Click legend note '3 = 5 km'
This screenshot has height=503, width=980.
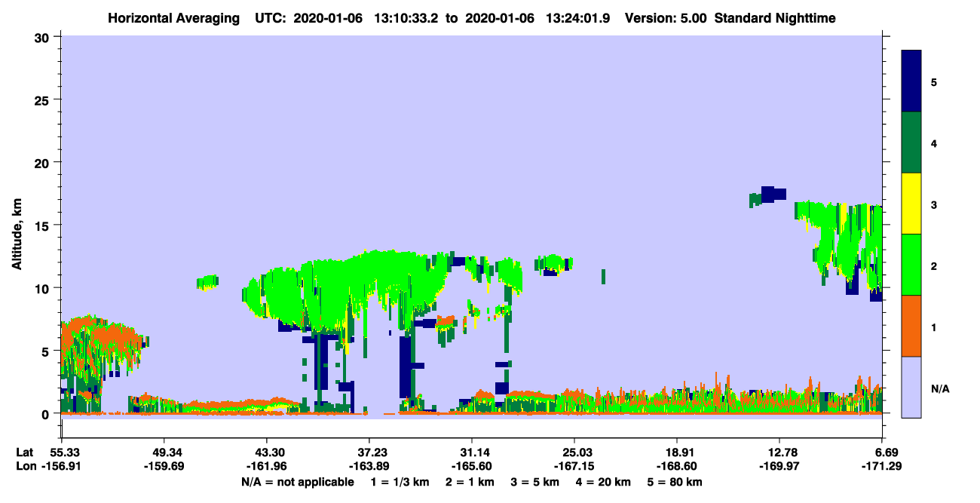(537, 482)
